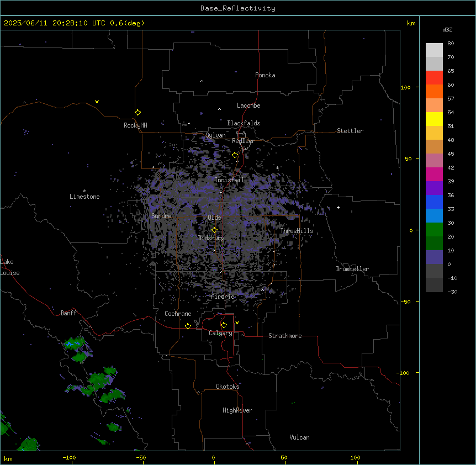Viewport: 476px width, 465px height.
Task: Click the Airdrie label
Action: coord(223,297)
